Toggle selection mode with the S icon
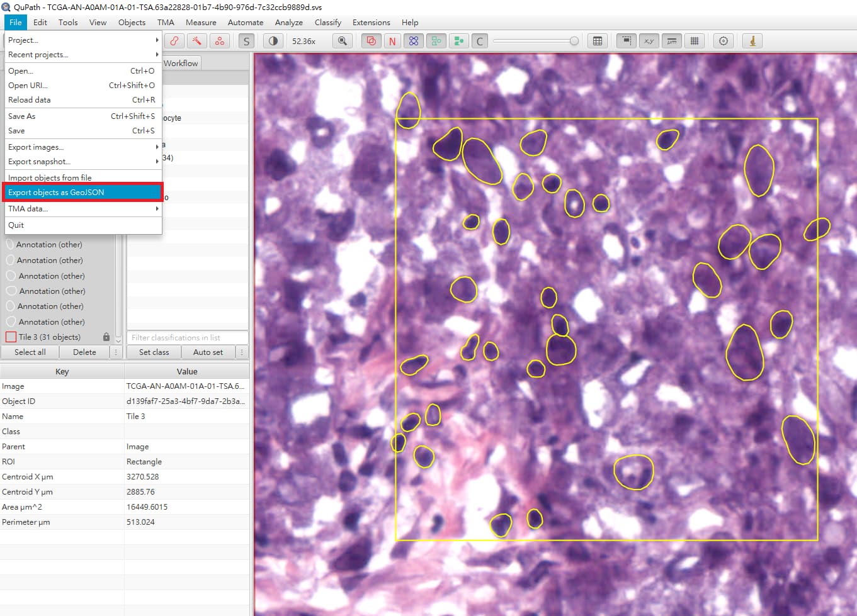 [x=246, y=41]
